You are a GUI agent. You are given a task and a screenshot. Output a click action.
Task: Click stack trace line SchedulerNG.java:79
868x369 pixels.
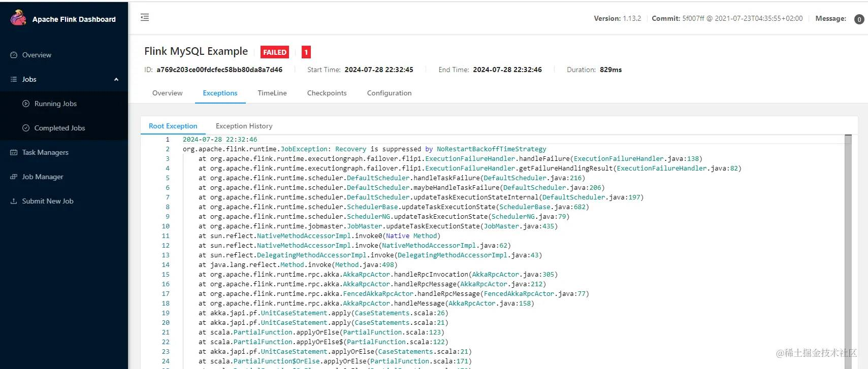click(384, 216)
